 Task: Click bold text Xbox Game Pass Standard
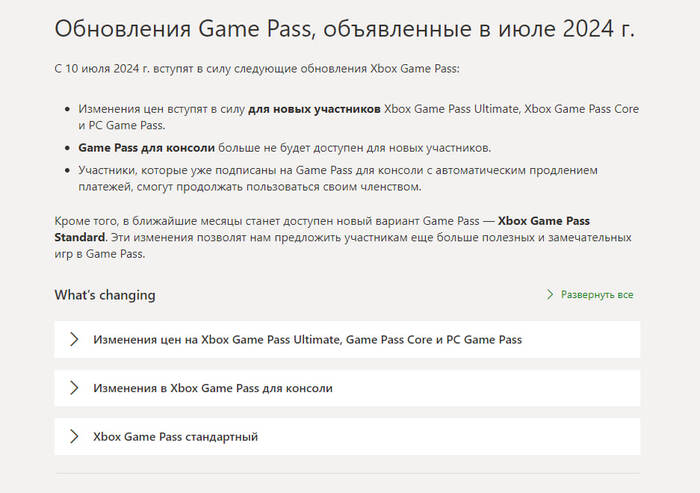click(x=322, y=229)
